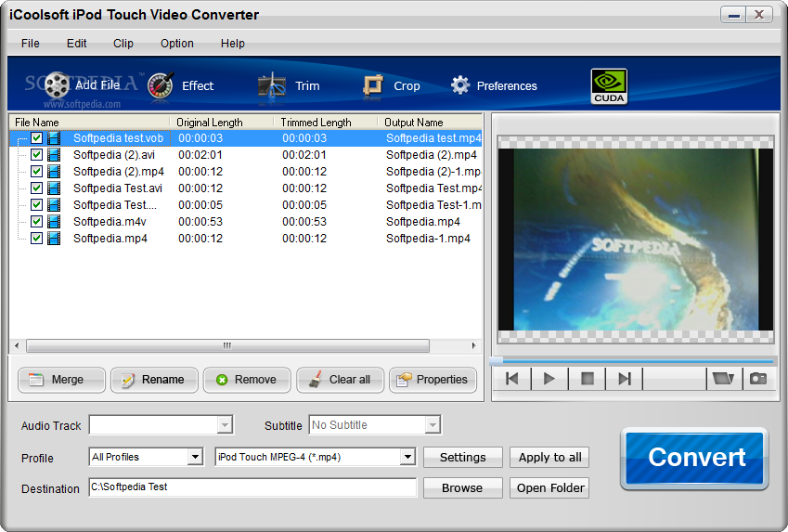
Task: Uncheck Softpedia Test.avi checkbox
Action: click(36, 188)
